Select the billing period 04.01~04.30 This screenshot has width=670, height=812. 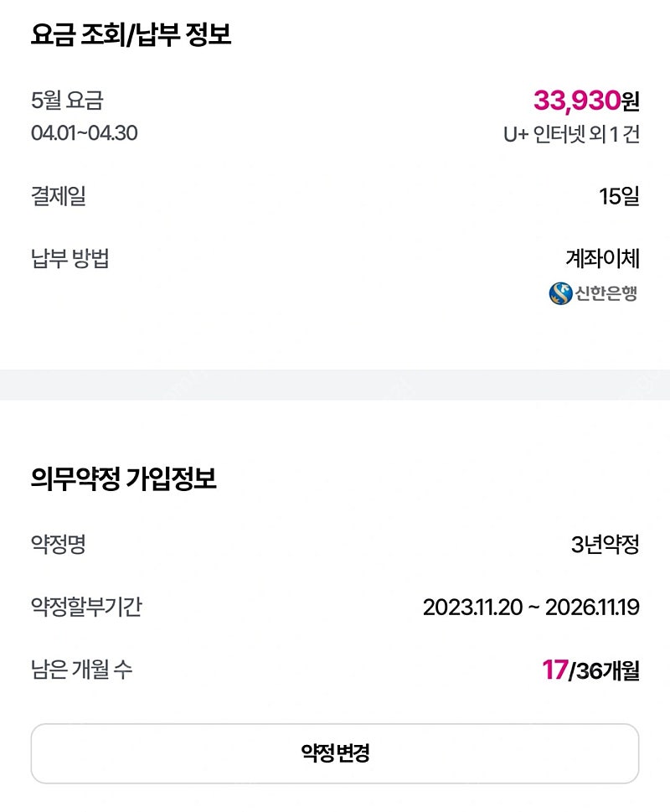point(85,133)
